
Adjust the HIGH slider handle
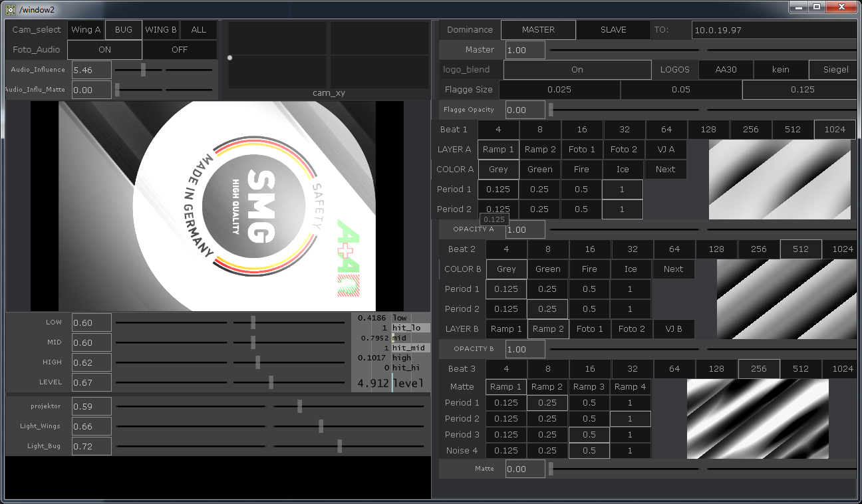[x=258, y=362]
